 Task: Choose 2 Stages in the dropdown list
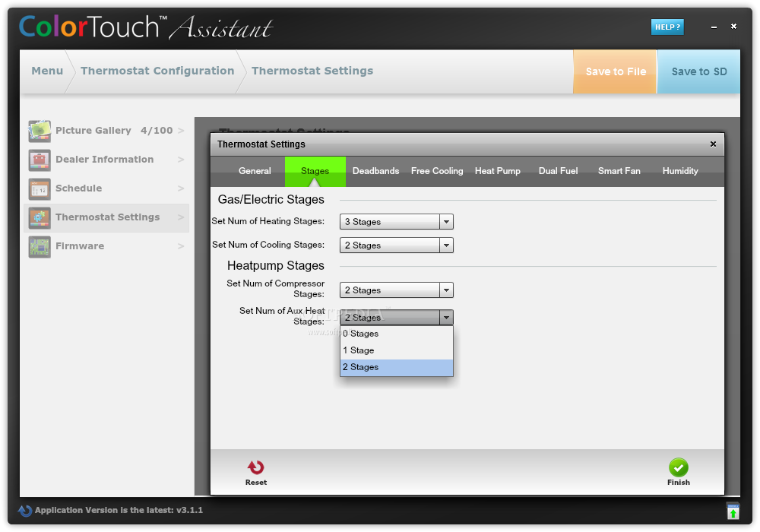coord(397,367)
